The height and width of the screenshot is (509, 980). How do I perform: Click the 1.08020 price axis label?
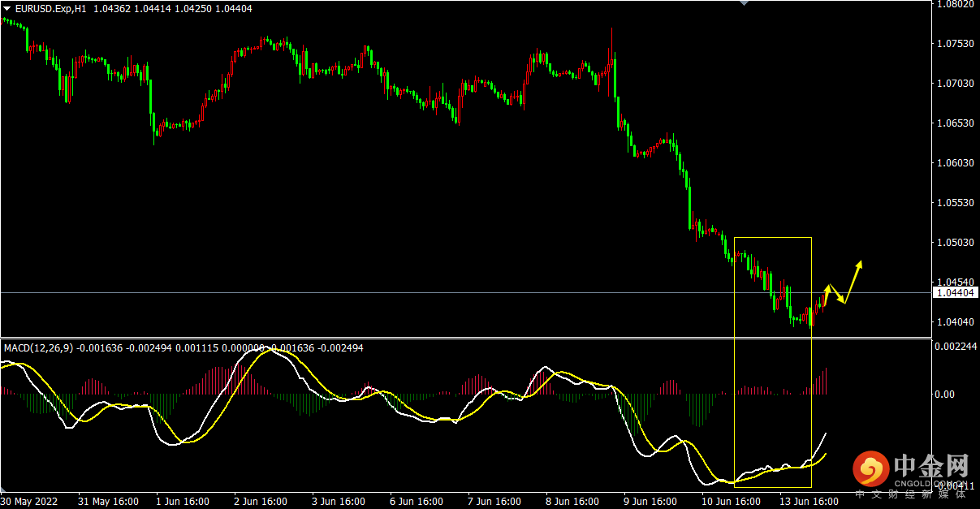(955, 4)
